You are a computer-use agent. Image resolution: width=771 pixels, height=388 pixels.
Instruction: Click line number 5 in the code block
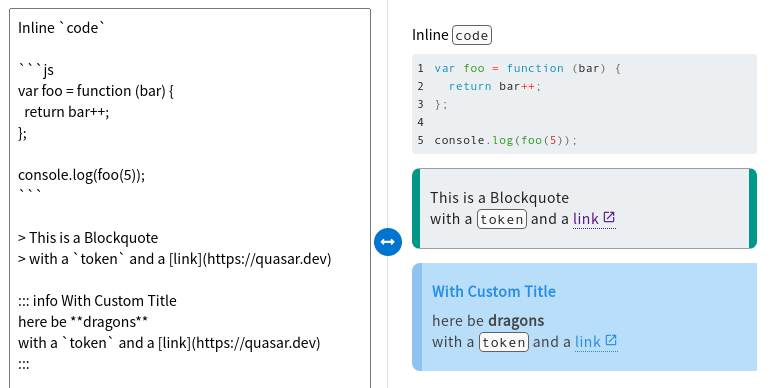coord(420,140)
